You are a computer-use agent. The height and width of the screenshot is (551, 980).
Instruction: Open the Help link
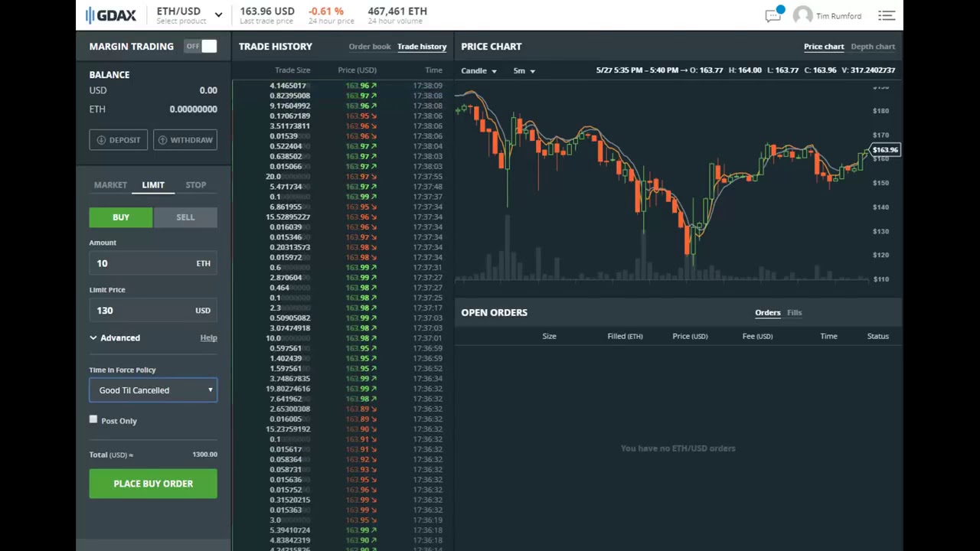pos(208,337)
